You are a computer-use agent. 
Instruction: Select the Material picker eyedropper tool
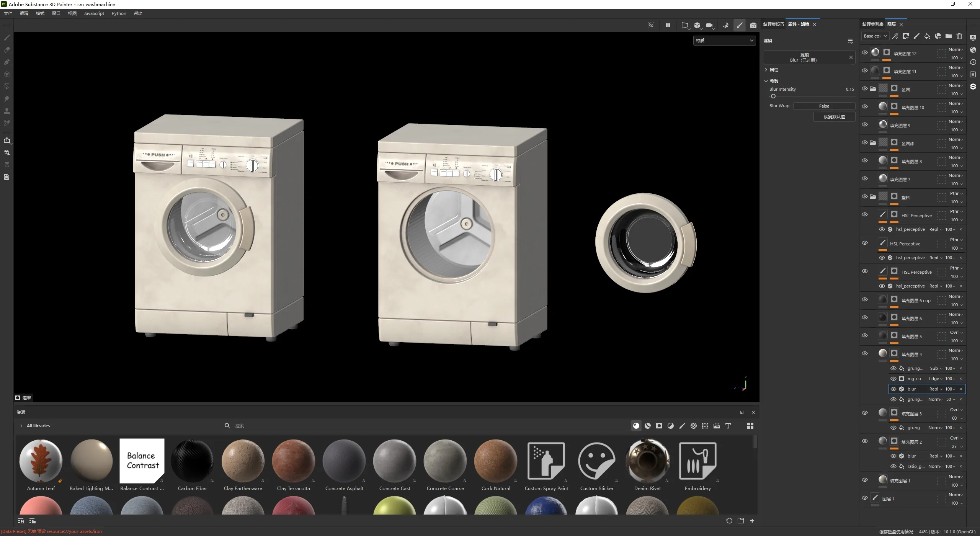pos(7,123)
